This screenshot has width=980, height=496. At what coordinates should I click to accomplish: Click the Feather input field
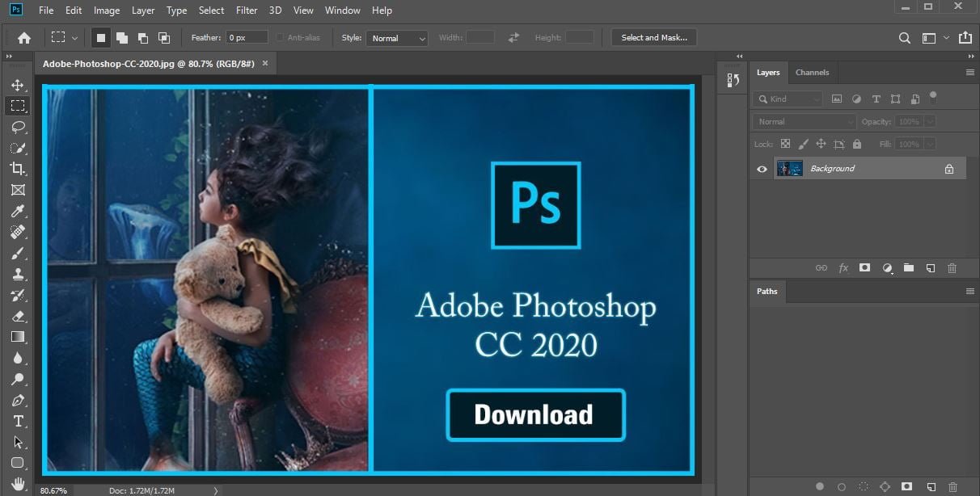(247, 38)
